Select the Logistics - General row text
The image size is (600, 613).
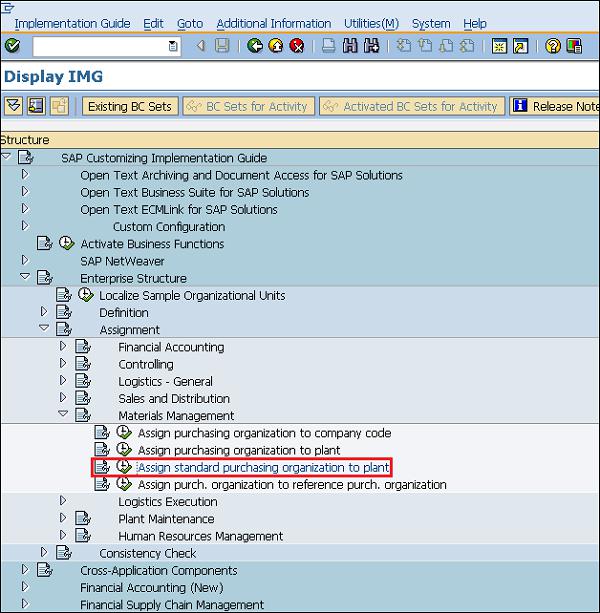point(166,381)
